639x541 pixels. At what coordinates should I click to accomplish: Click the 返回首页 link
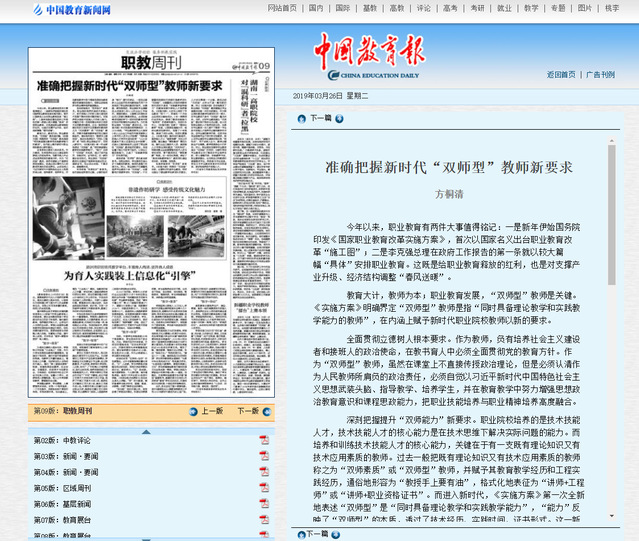tap(560, 75)
